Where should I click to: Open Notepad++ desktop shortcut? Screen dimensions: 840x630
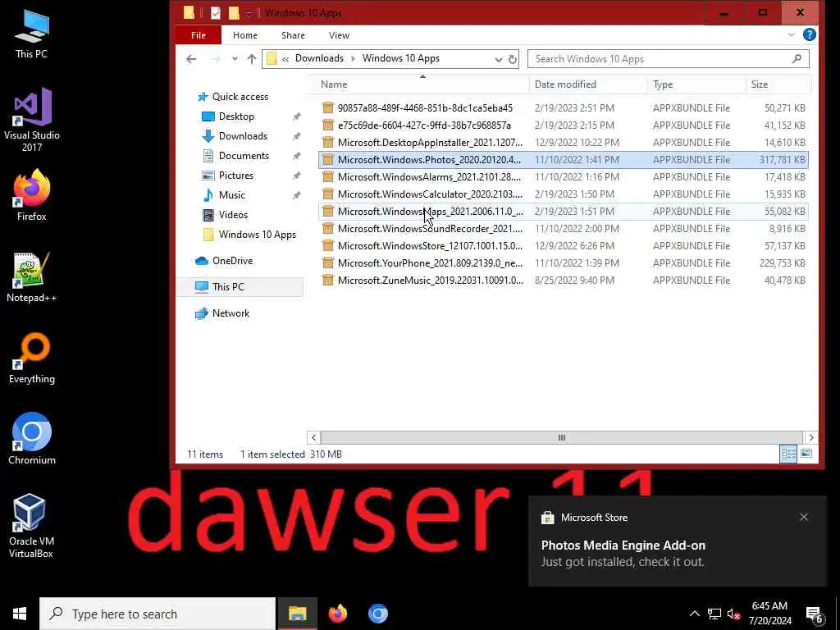pyautogui.click(x=32, y=277)
